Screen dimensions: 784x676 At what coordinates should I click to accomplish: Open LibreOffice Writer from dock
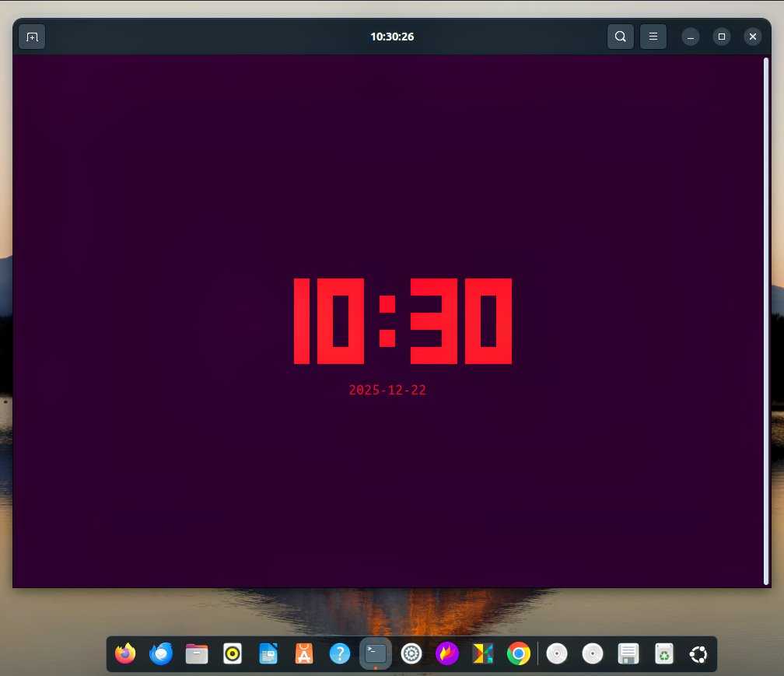tap(268, 653)
